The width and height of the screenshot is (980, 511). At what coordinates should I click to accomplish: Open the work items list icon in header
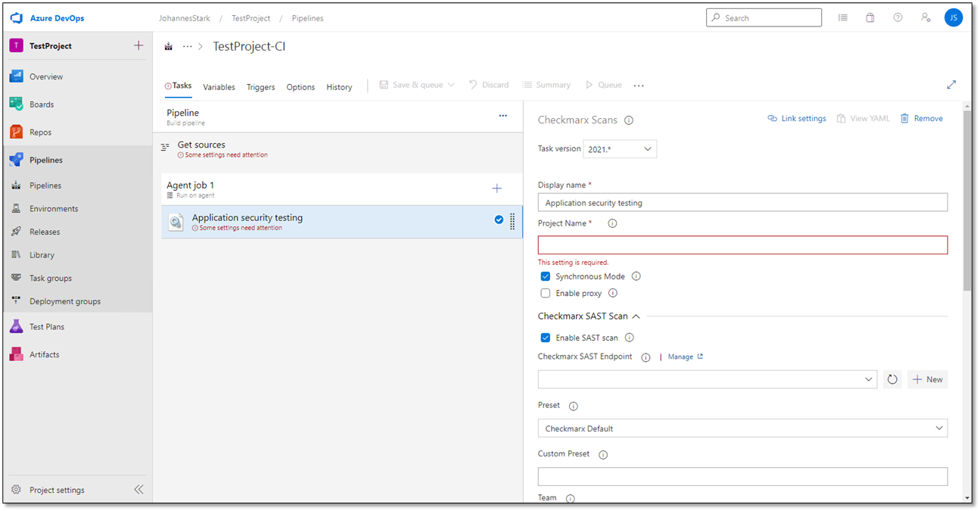tap(843, 17)
